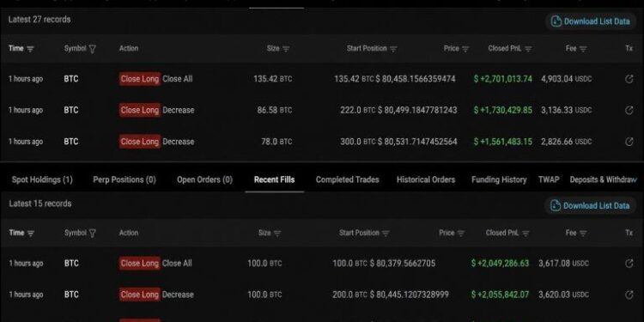Select the Recent Fills tab
Viewport: 644px width, 322px height.
(275, 180)
